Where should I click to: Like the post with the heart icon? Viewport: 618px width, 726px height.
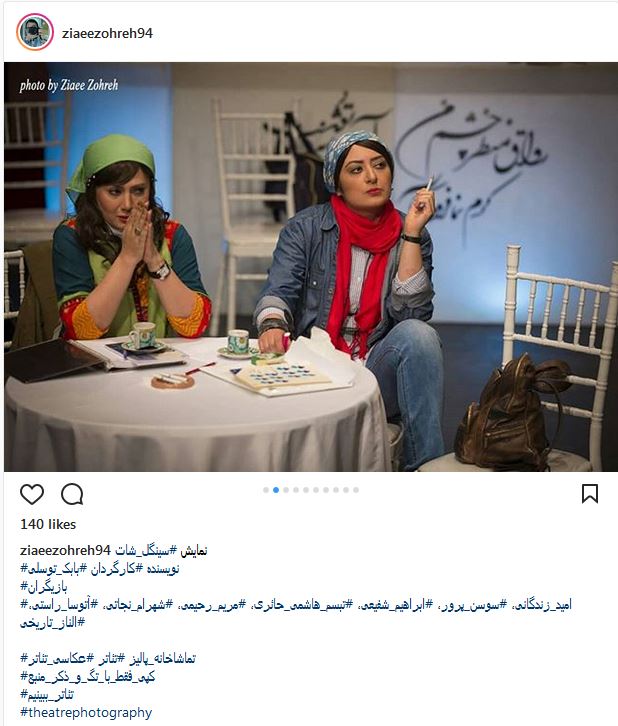click(32, 494)
